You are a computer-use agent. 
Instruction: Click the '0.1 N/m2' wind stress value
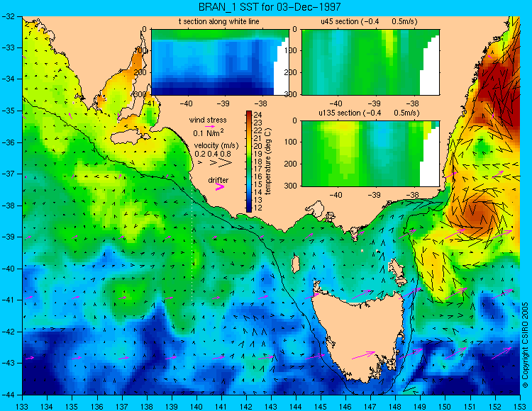209,133
